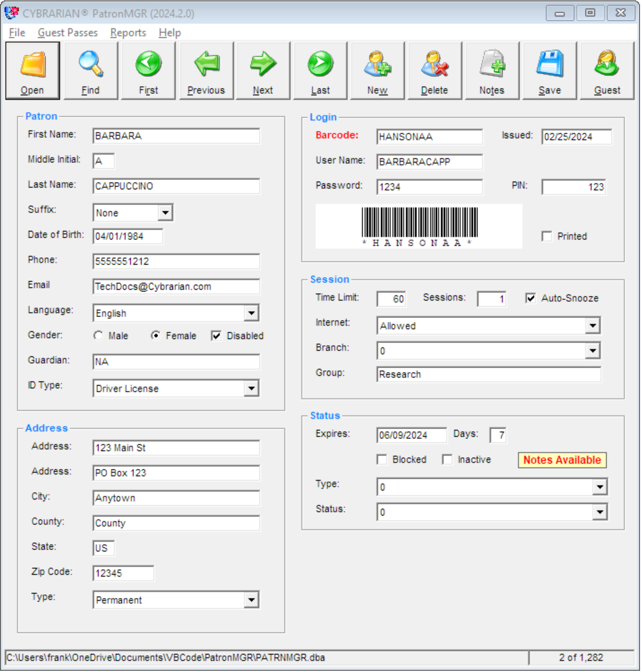Click the Sessions count field
The image size is (642, 672).
tap(492, 299)
